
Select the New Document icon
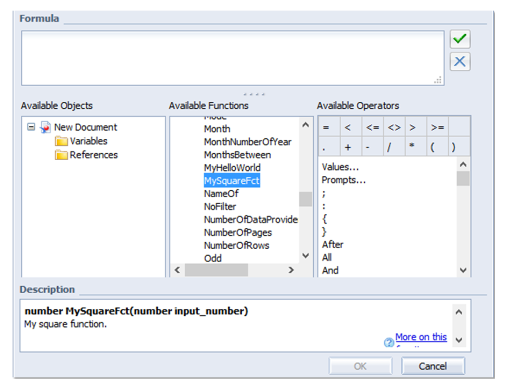45,127
